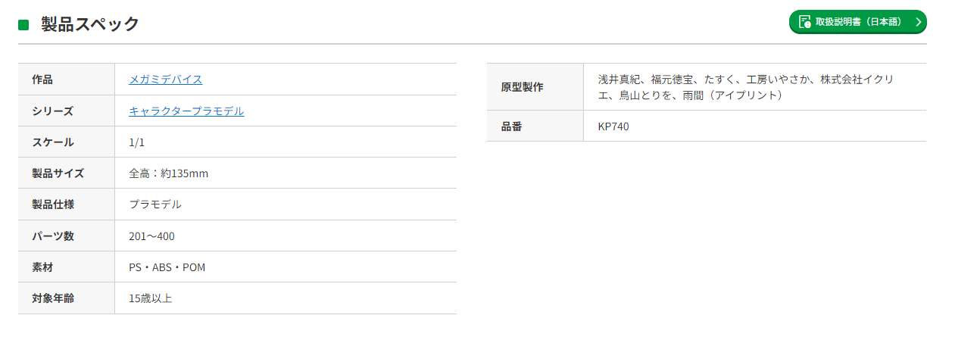The image size is (980, 362).
Task: Click the シリーズ row header cell
Action: (x=53, y=111)
